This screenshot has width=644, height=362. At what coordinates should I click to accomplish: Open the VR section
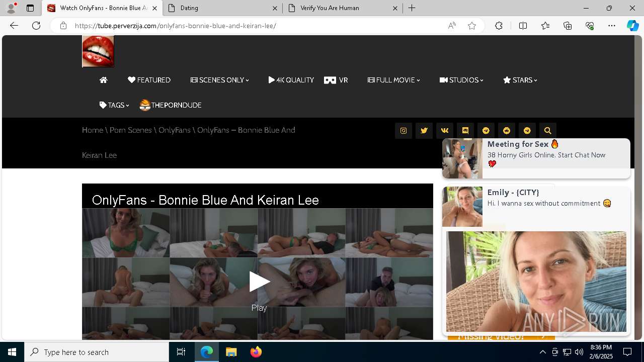coord(336,80)
